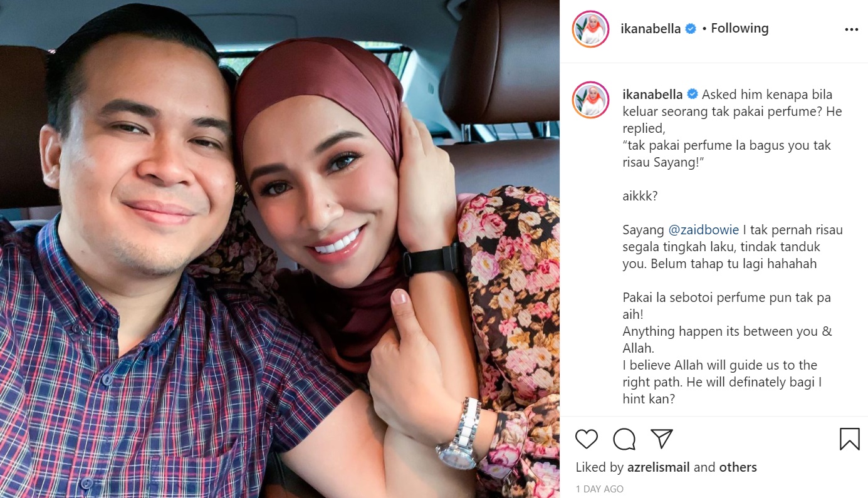
Task: Click the 1 DAY AGO timestamp
Action: pos(600,489)
